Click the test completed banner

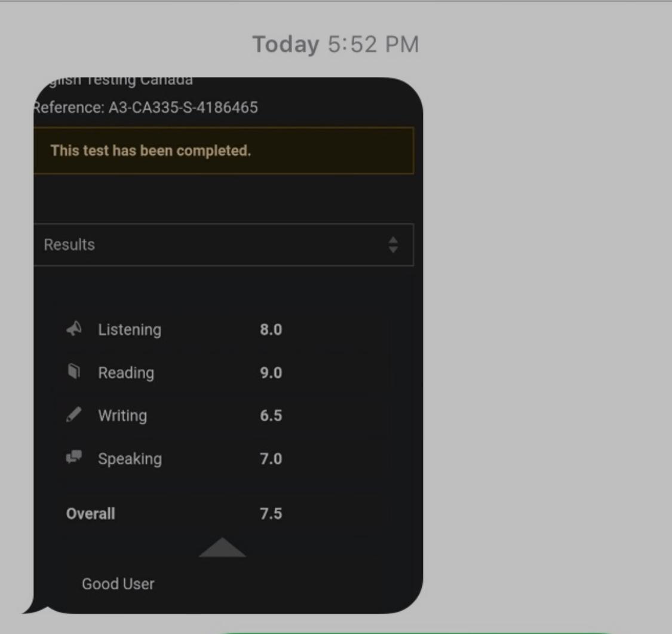pos(224,151)
